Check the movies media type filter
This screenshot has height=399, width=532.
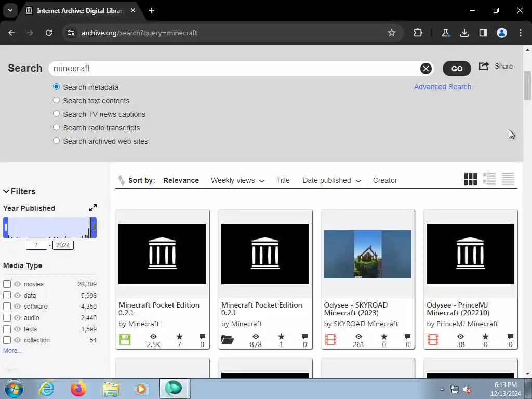[7, 284]
